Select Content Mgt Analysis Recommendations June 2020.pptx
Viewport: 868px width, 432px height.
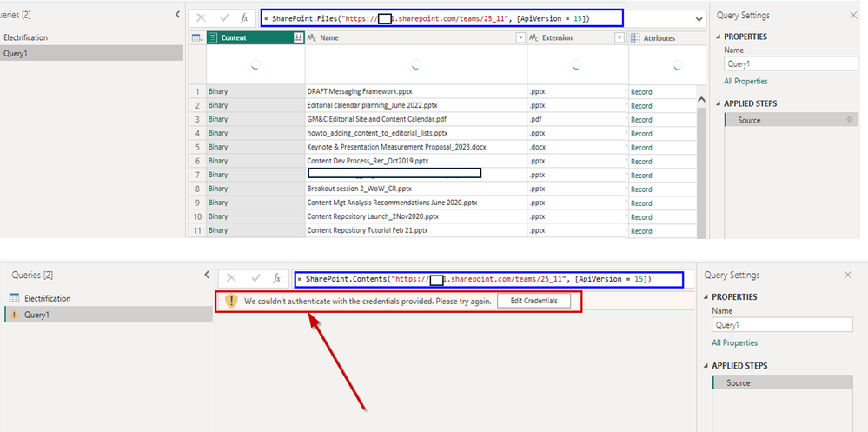[415, 203]
